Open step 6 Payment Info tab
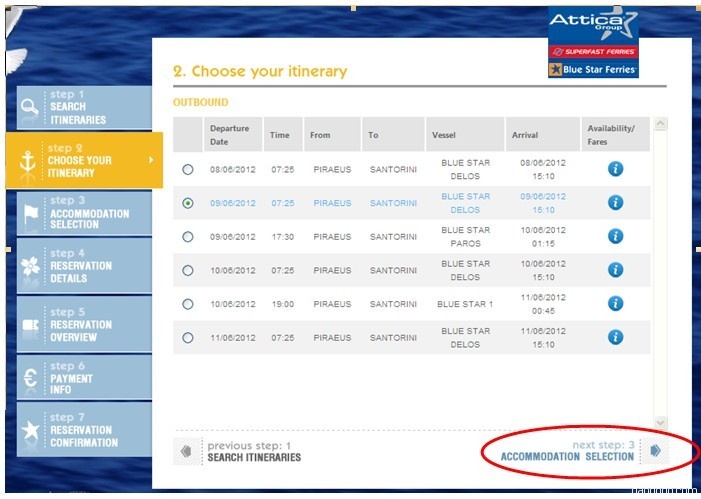The width and height of the screenshot is (701, 499). pyautogui.click(x=84, y=377)
